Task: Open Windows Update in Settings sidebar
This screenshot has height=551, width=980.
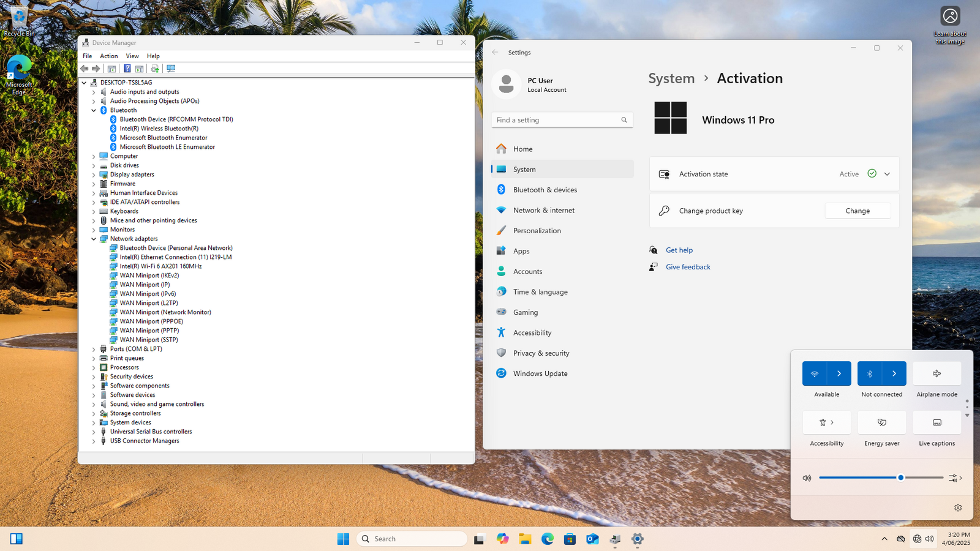Action: click(562, 373)
